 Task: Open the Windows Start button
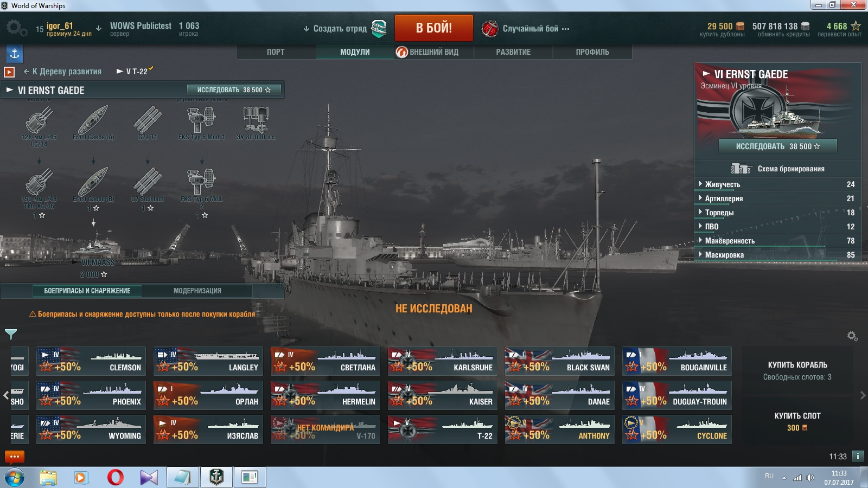tap(15, 478)
